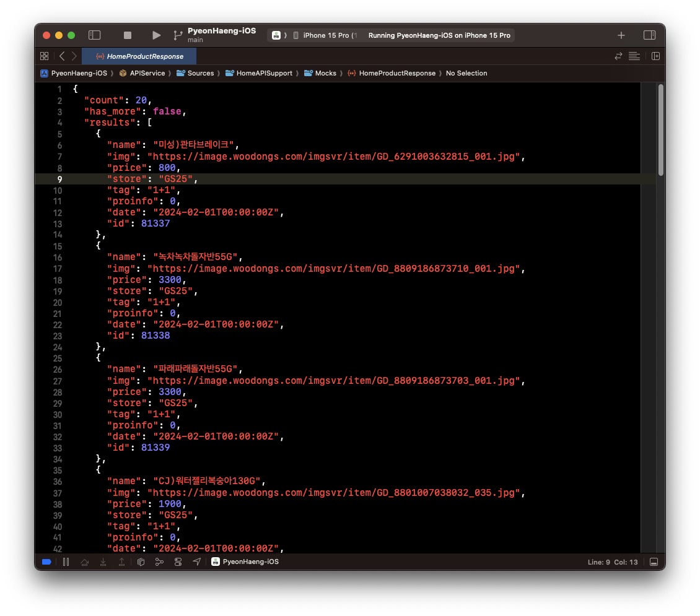This screenshot has width=700, height=616.
Task: Open APIService breadcrumb in jump bar
Action: pyautogui.click(x=142, y=73)
